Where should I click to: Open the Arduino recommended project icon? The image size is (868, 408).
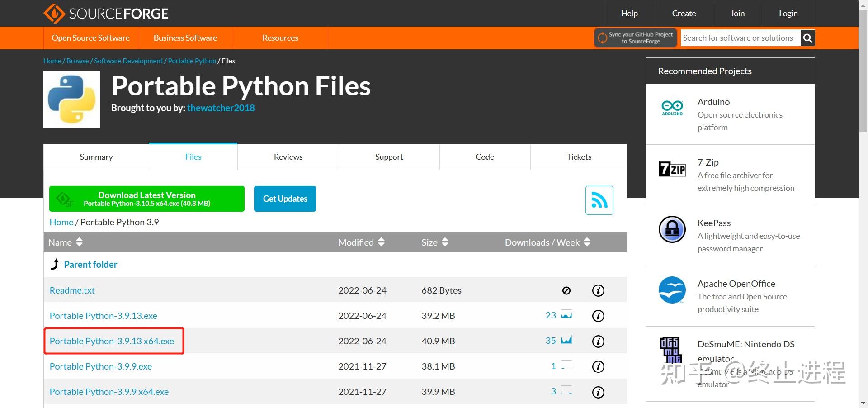coord(672,108)
